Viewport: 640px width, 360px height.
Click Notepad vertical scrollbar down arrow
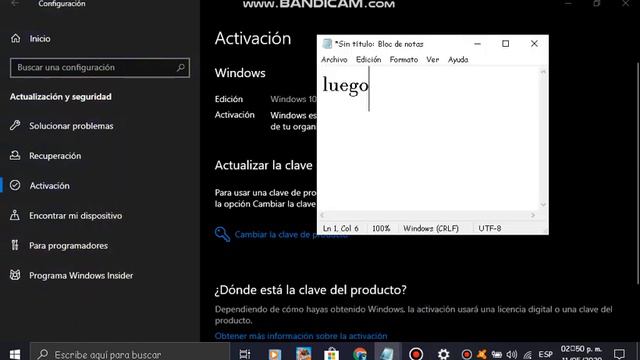pyautogui.click(x=543, y=205)
